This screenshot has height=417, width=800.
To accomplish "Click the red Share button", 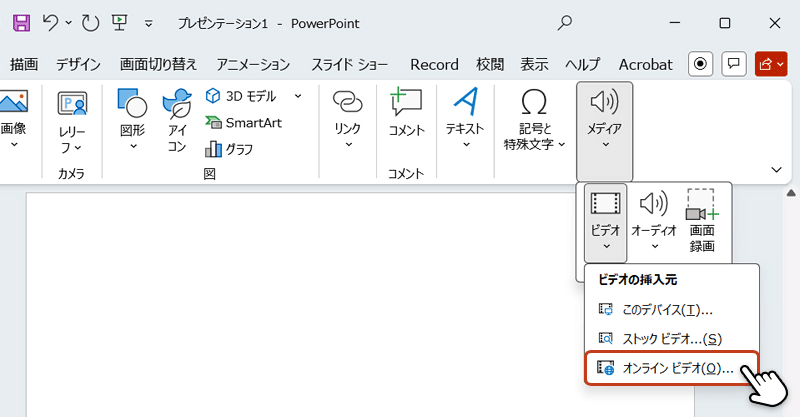I will 771,64.
